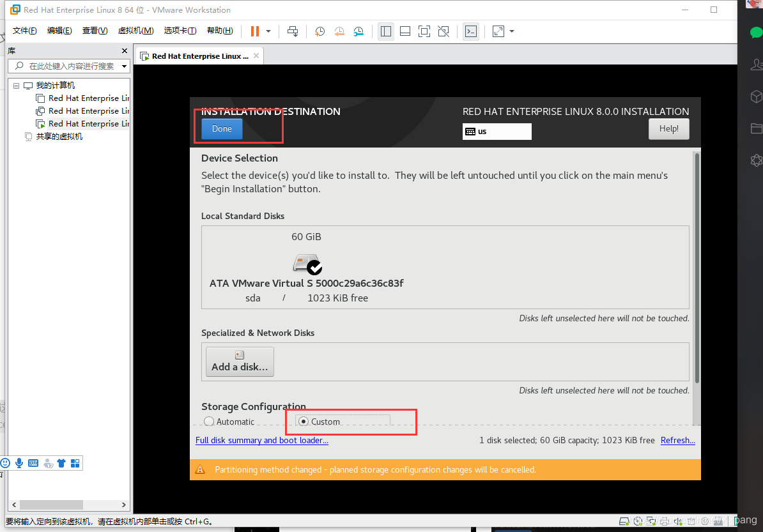763x532 pixels.
Task: Open the 编辑(E) menu
Action: click(x=59, y=31)
